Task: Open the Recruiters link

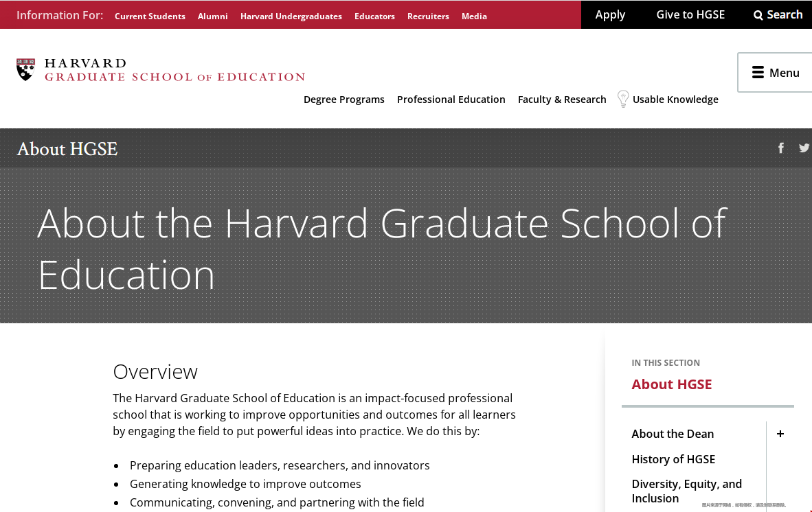Action: pos(428,16)
